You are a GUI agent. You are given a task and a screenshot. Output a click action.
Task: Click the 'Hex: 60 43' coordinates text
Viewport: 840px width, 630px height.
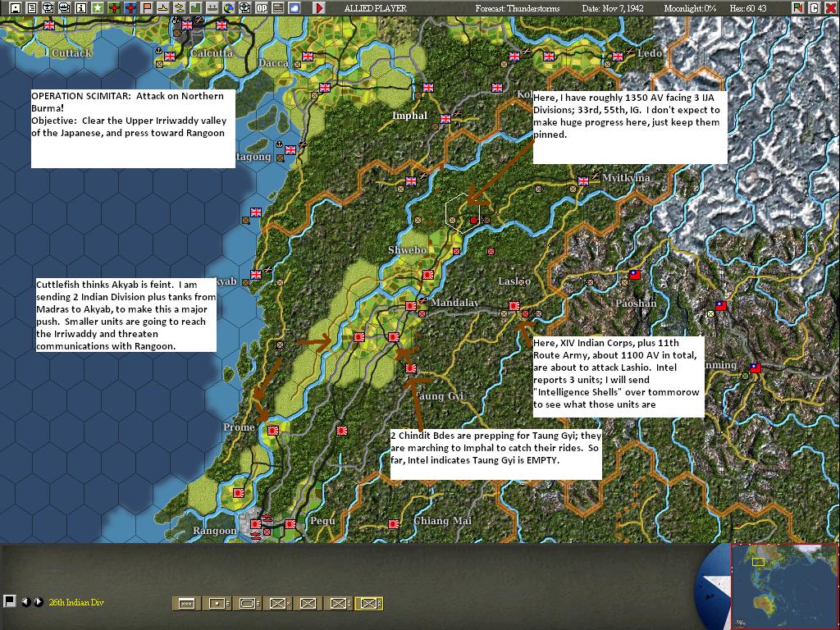748,8
